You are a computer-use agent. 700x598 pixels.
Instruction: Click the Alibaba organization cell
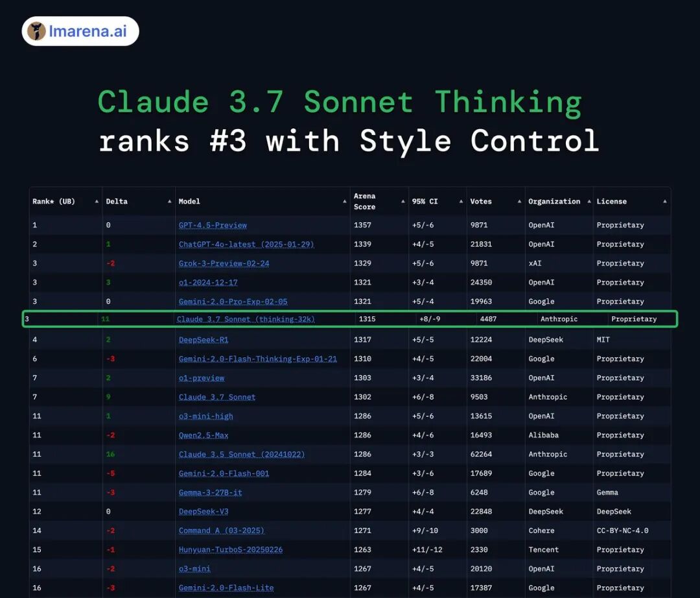coord(543,435)
